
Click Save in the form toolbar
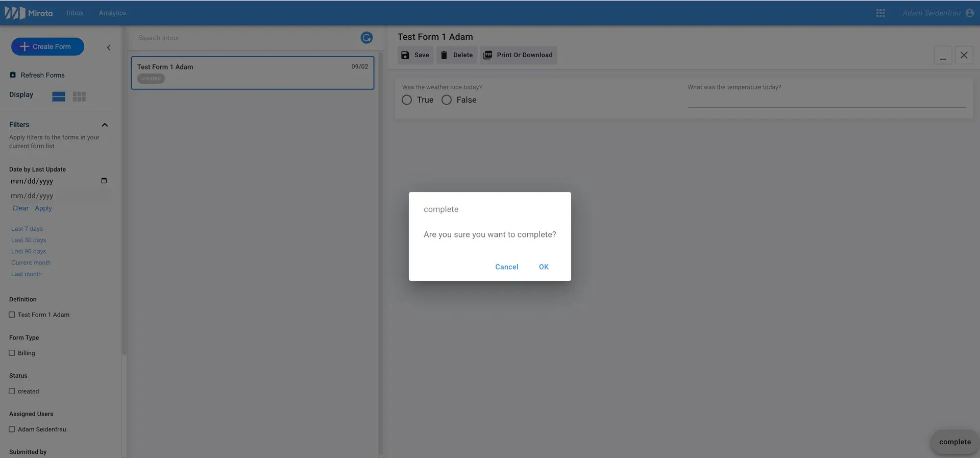coord(415,55)
